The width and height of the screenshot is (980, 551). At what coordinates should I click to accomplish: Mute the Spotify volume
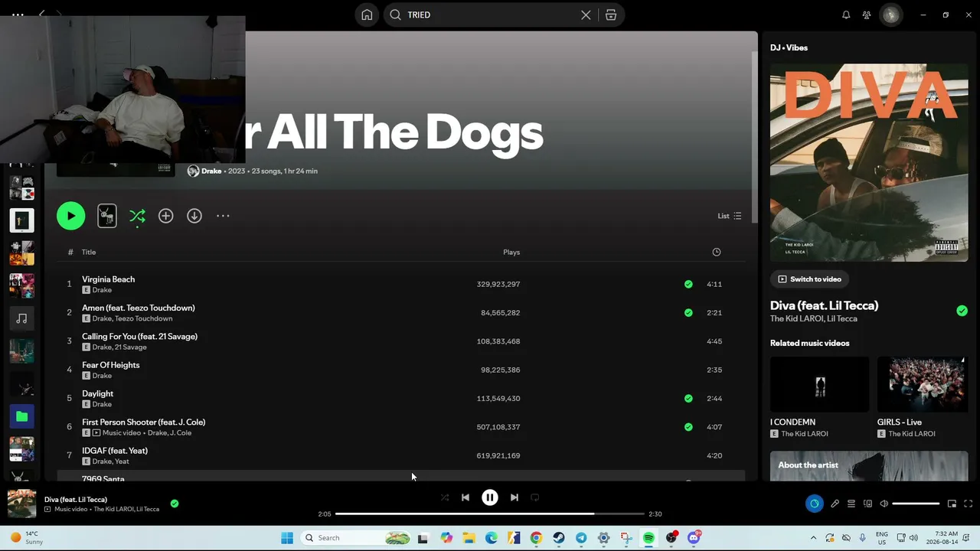point(884,504)
